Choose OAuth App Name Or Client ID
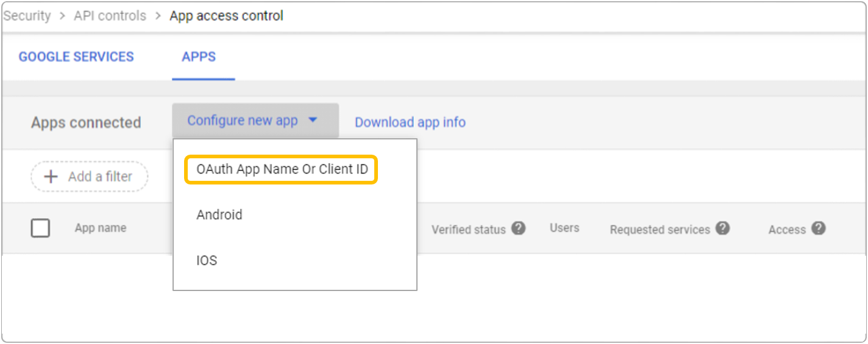Viewport: 868px width, 344px height. pyautogui.click(x=282, y=169)
